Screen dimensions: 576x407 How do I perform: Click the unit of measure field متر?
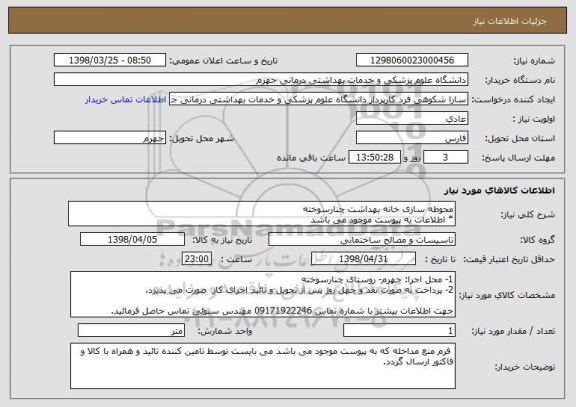click(131, 331)
